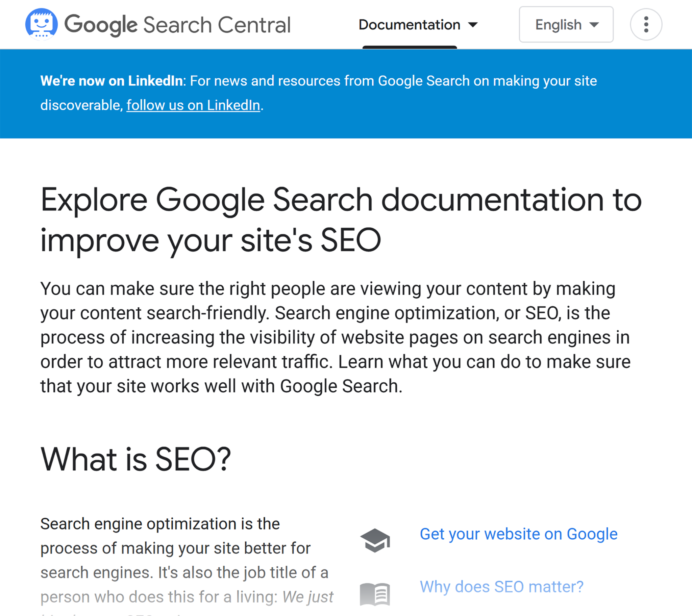
Task: Open the three-dot overflow menu
Action: pyautogui.click(x=646, y=24)
